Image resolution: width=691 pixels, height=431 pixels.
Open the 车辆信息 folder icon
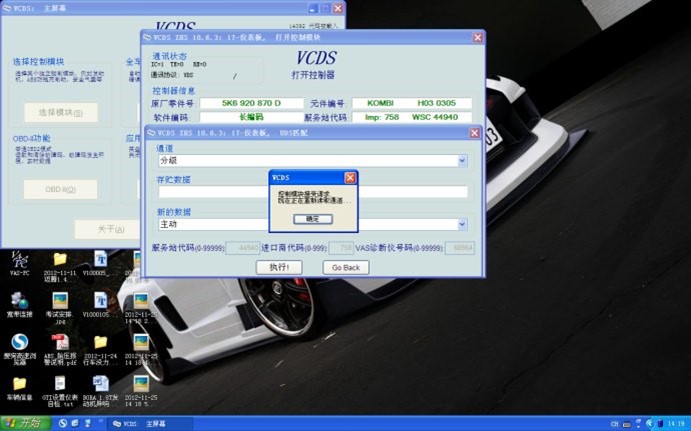point(20,384)
